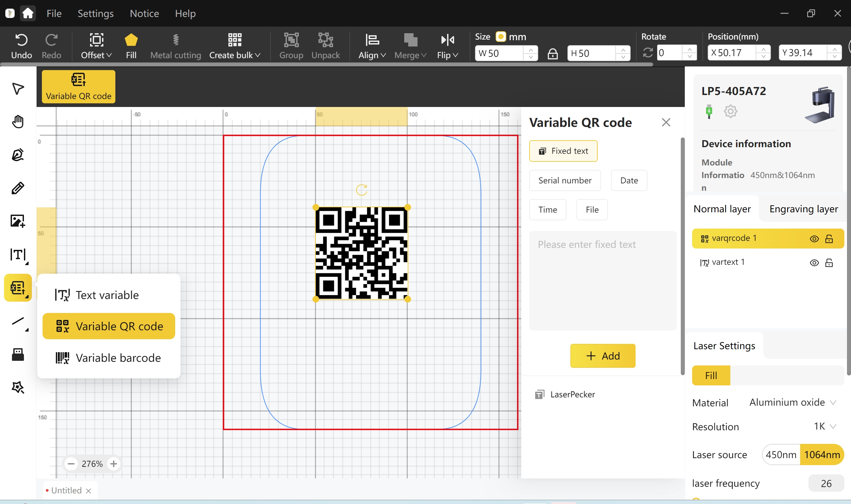Open the Resolution 1K dropdown
The width and height of the screenshot is (851, 504).
pyautogui.click(x=825, y=426)
